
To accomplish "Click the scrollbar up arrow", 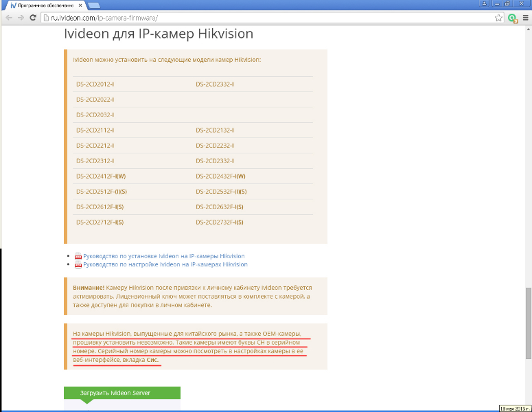I will tap(529, 30).
